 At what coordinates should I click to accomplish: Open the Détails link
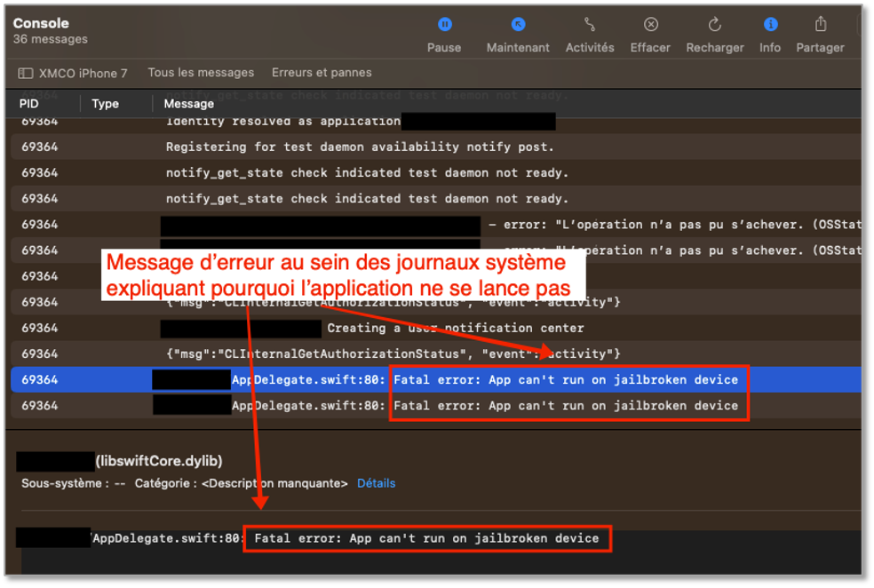(377, 483)
